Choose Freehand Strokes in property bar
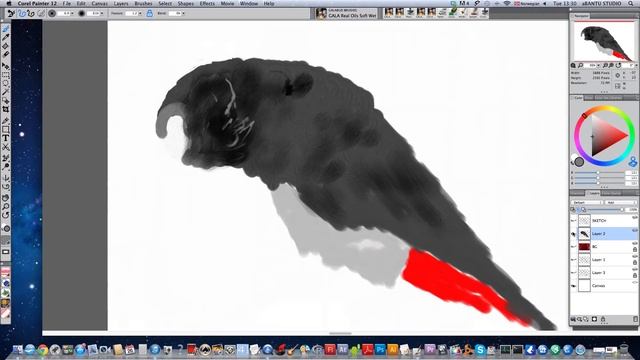This screenshot has height=360, width=640. [x=22, y=13]
